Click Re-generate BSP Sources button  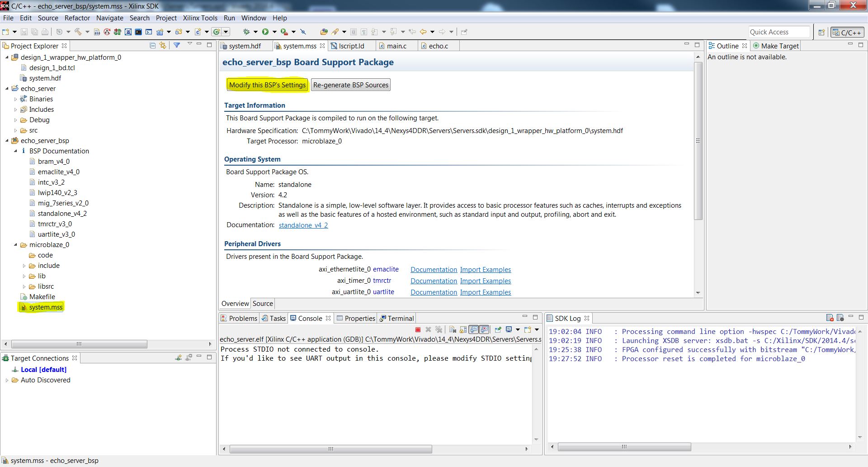pos(350,85)
